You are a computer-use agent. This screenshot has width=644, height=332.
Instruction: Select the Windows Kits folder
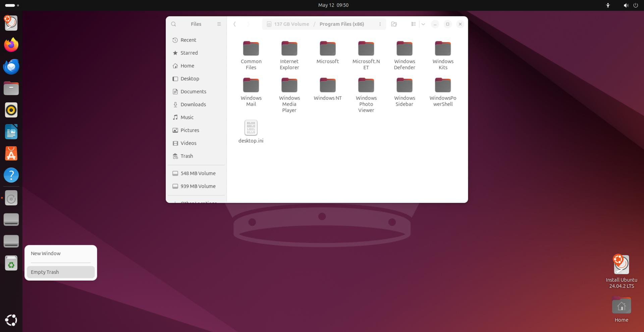click(x=443, y=55)
